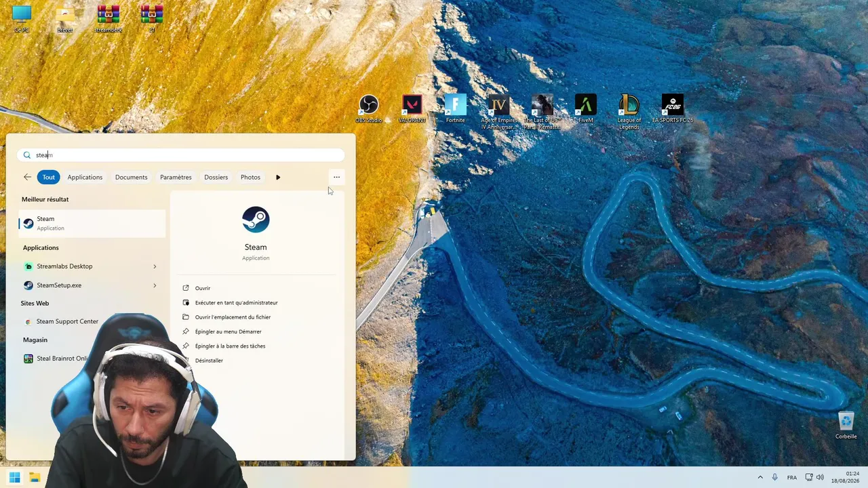Image resolution: width=868 pixels, height=488 pixels.
Task: Select the Brevet folder on desktop
Action: tap(65, 19)
